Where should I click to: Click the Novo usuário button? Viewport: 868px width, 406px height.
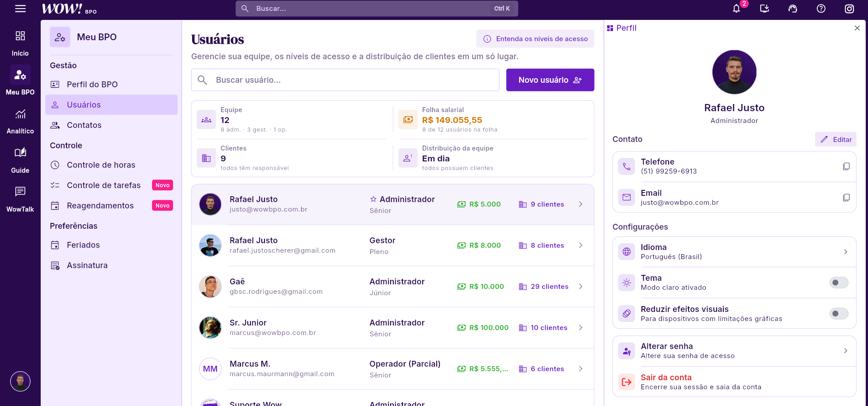click(x=550, y=80)
